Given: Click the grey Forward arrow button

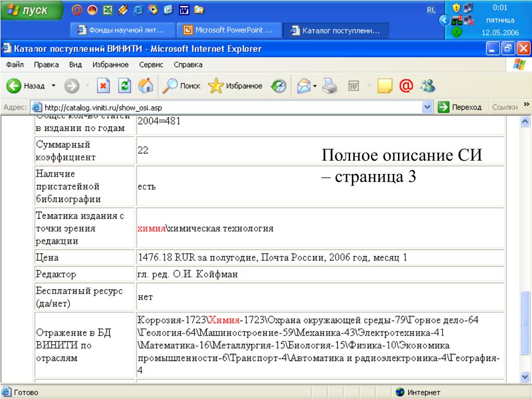Looking at the screenshot, I should (72, 86).
